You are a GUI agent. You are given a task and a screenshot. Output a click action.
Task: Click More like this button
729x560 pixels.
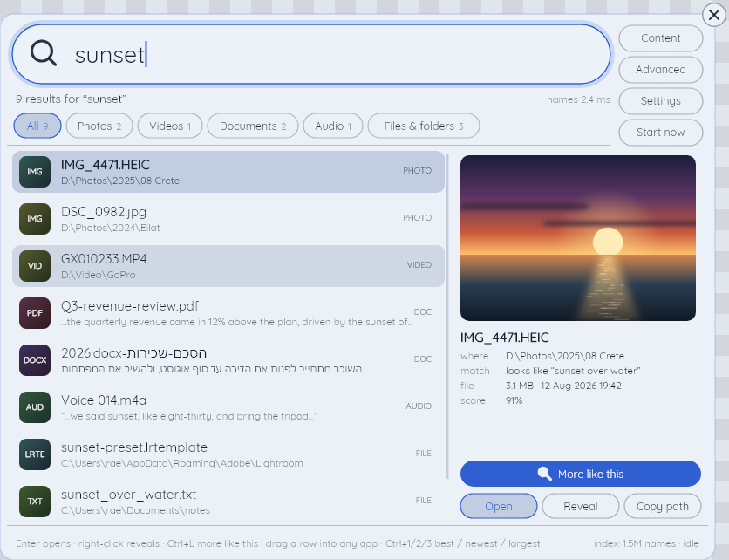(x=581, y=474)
